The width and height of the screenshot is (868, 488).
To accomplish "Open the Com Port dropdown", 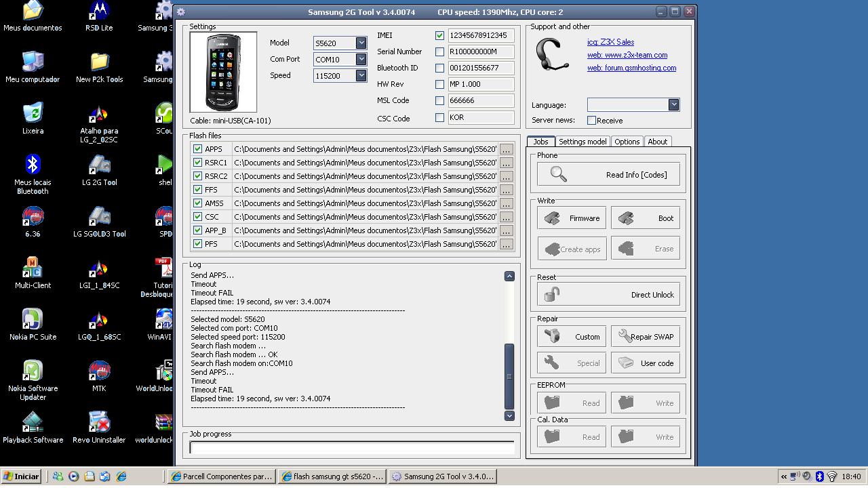I will 361,59.
